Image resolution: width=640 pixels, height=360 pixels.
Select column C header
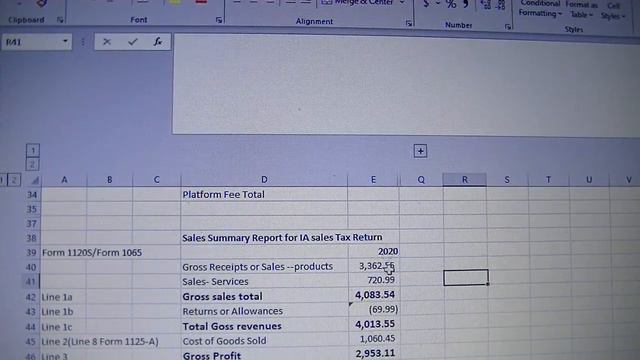156,180
